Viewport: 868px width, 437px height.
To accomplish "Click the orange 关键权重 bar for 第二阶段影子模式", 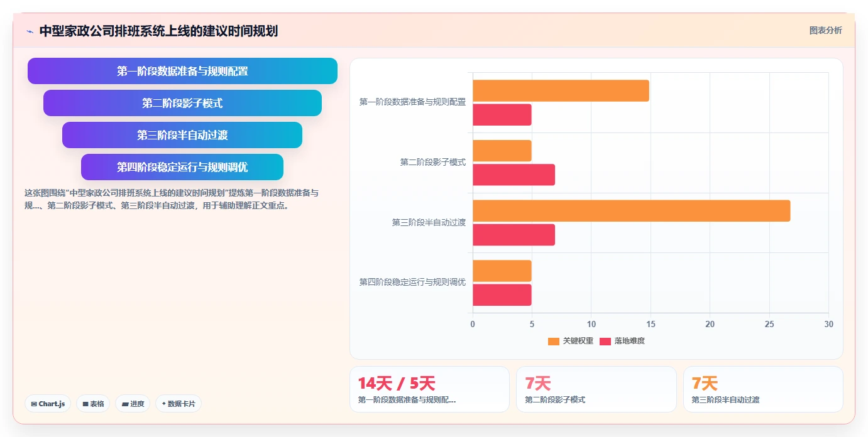I will pos(502,151).
